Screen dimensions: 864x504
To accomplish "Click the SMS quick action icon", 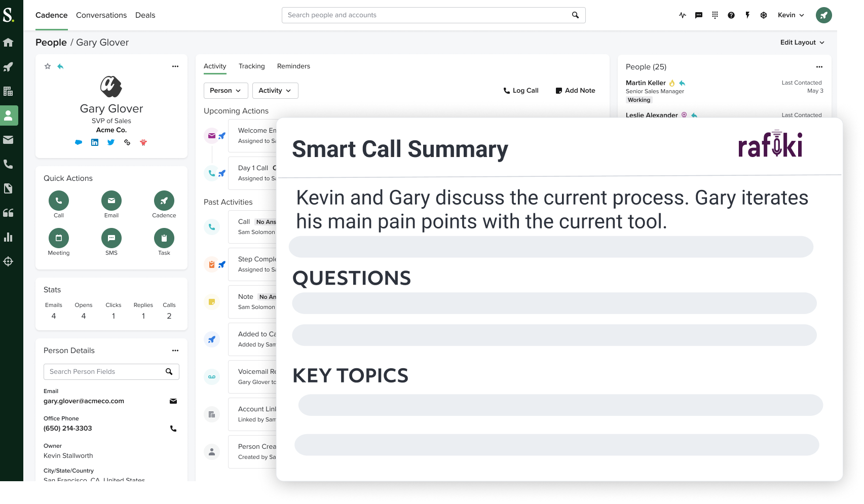I will click(x=111, y=239).
